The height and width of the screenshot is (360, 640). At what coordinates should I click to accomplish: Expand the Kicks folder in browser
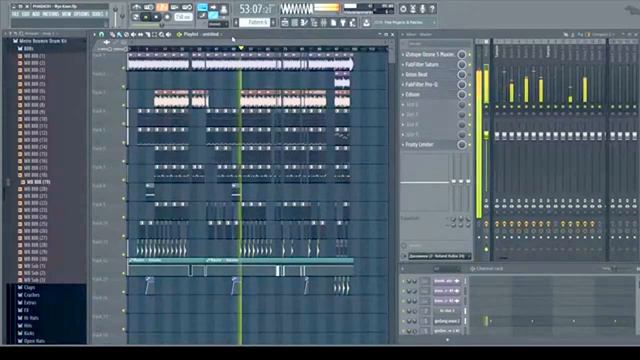click(x=26, y=333)
